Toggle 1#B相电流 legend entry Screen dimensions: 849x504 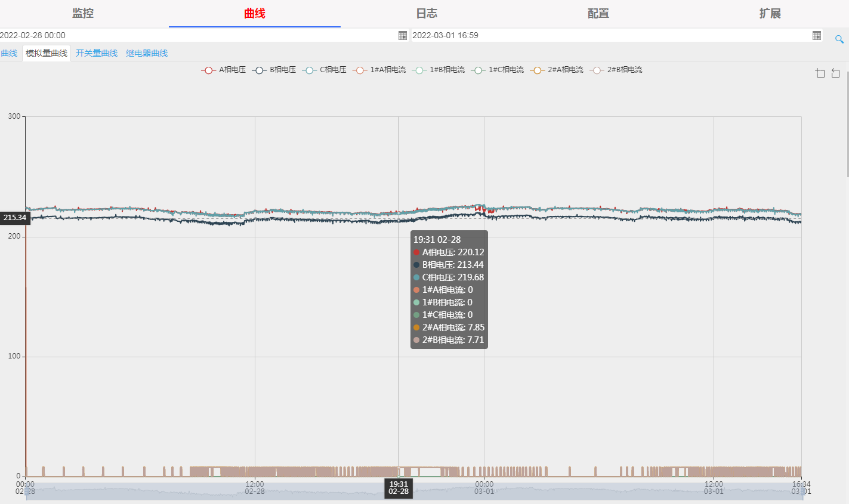pos(439,70)
